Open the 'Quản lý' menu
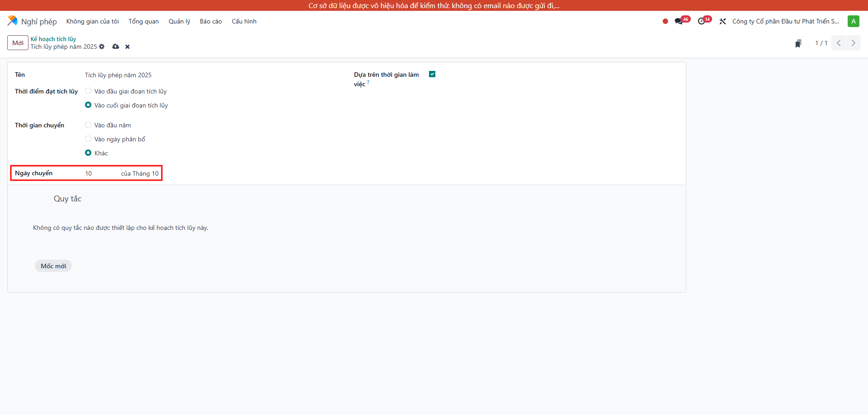This screenshot has height=415, width=868. pyautogui.click(x=179, y=21)
